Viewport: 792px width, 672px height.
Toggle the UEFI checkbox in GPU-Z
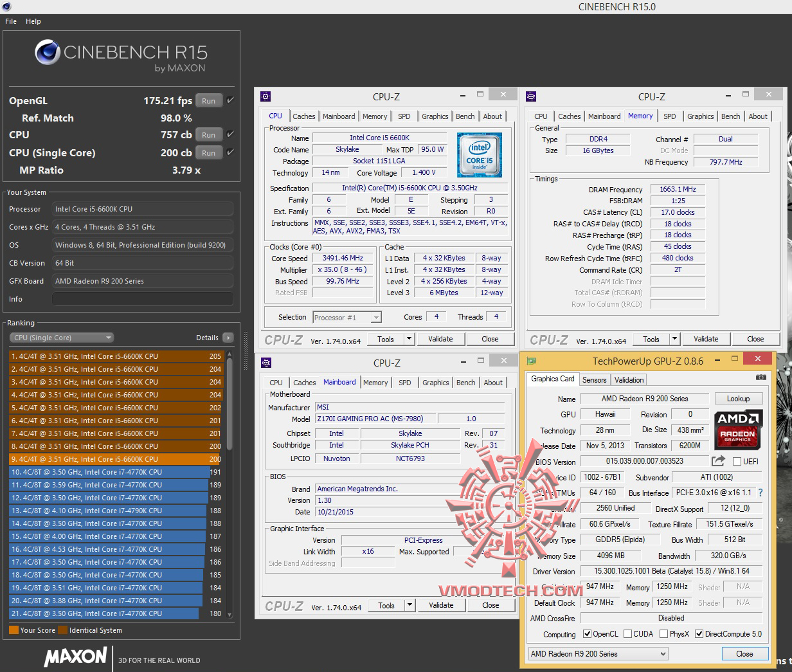[x=737, y=461]
